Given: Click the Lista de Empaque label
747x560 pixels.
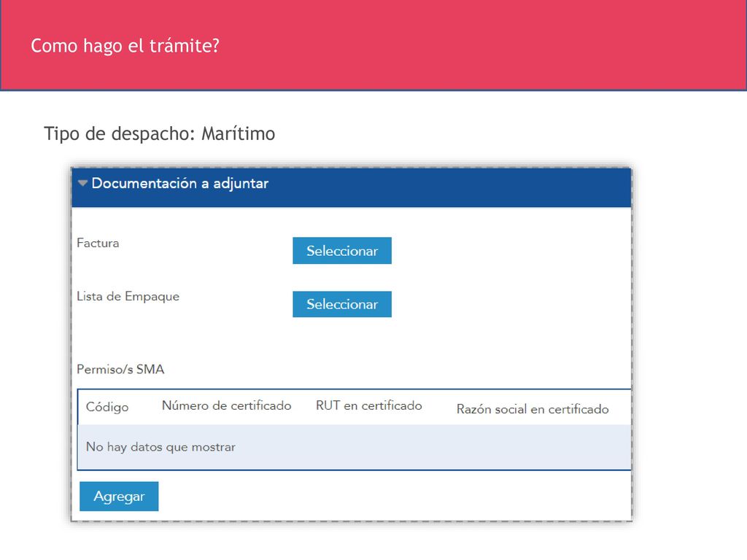Looking at the screenshot, I should (128, 296).
